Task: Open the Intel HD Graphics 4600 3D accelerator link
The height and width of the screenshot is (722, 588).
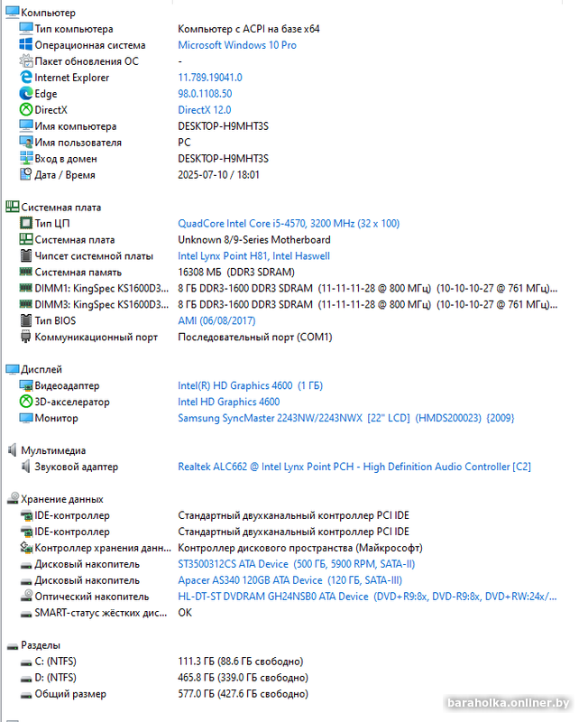Action: point(229,402)
